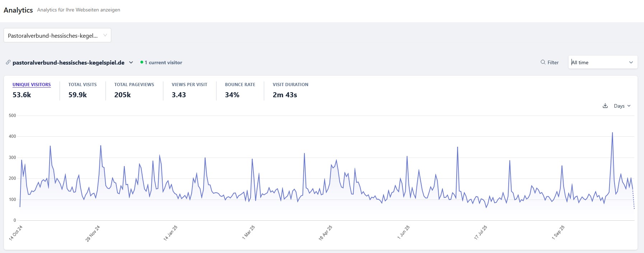644x253 pixels.
Task: Click the Filter magnifier icon
Action: point(543,62)
